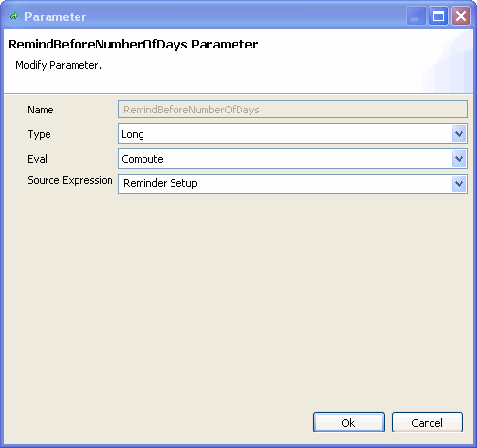The height and width of the screenshot is (448, 477).
Task: Click 'RemindBeforeNumberOfDays Parameter' heading
Action: pos(133,45)
